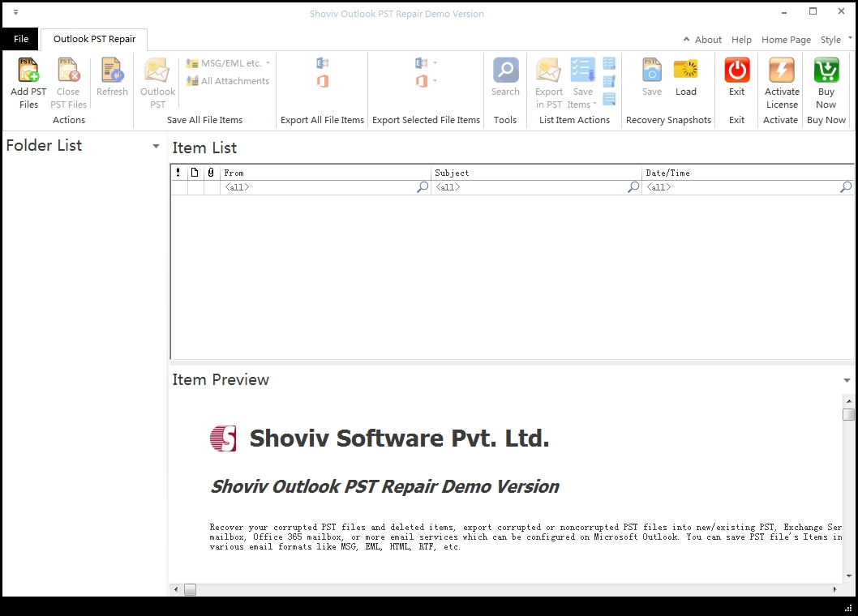Sort by the importance exclamation column
The image size is (858, 616).
pyautogui.click(x=178, y=173)
